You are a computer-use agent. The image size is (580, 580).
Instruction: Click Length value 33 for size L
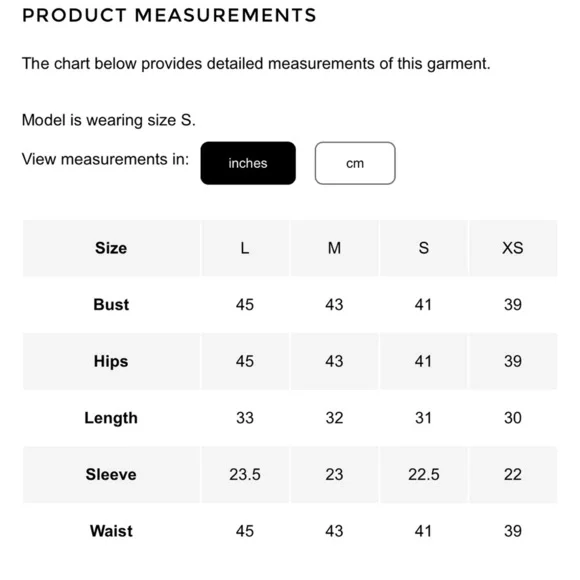[245, 418]
